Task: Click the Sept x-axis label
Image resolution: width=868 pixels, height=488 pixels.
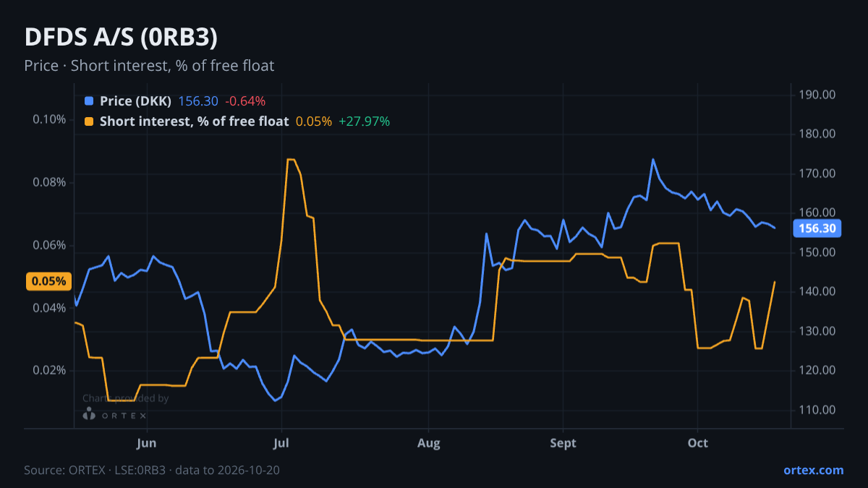Action: tap(563, 443)
